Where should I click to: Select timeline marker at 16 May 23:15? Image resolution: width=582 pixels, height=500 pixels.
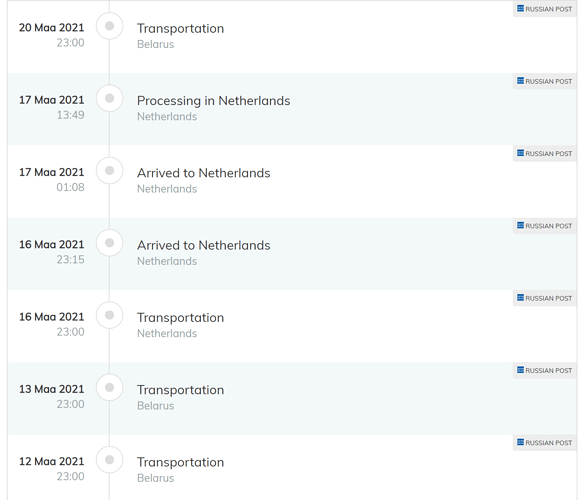[x=109, y=243]
